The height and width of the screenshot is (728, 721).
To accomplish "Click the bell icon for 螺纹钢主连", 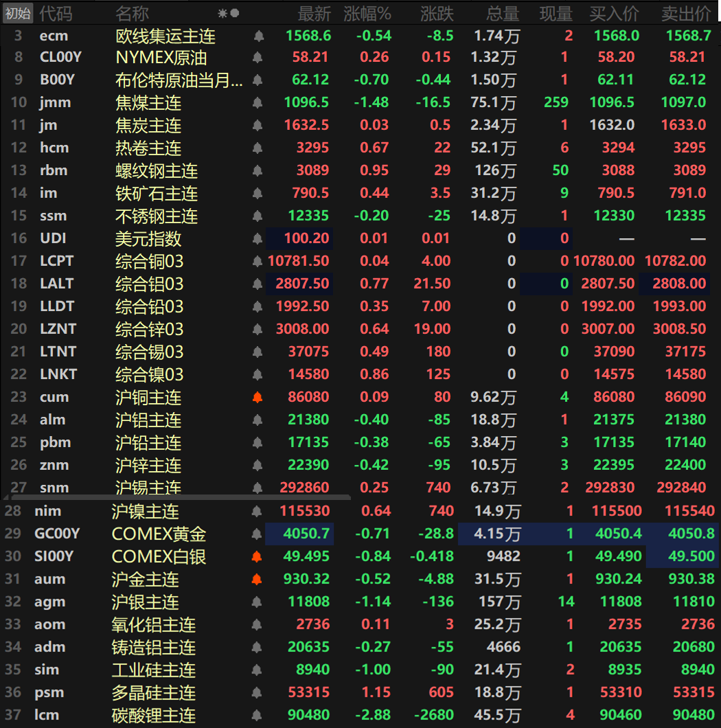I will coord(257,171).
